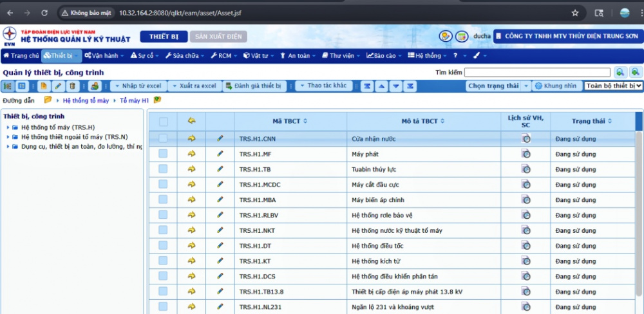The width and height of the screenshot is (644, 314).
Task: Open history clock icon for TRS.H1.MF
Action: [x=526, y=154]
